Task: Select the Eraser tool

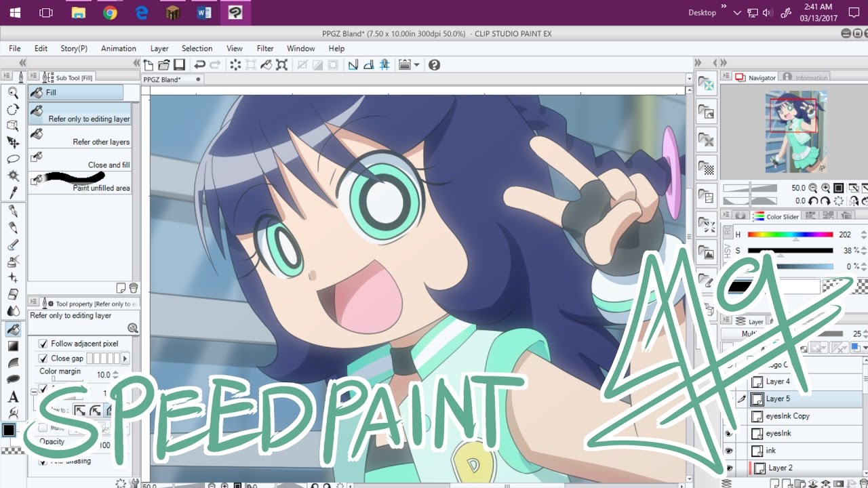Action: point(13,294)
